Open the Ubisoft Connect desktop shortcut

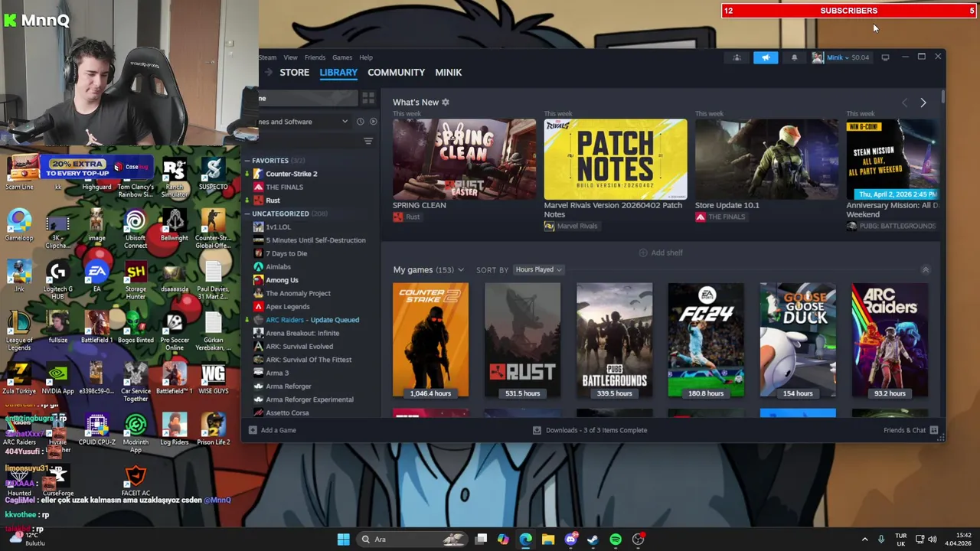click(x=136, y=229)
